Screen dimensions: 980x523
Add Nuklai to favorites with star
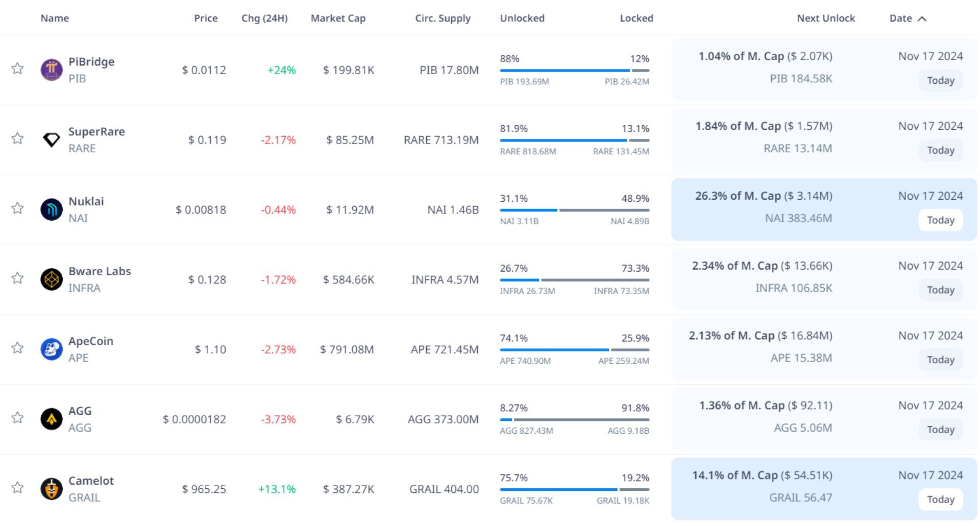pos(17,208)
